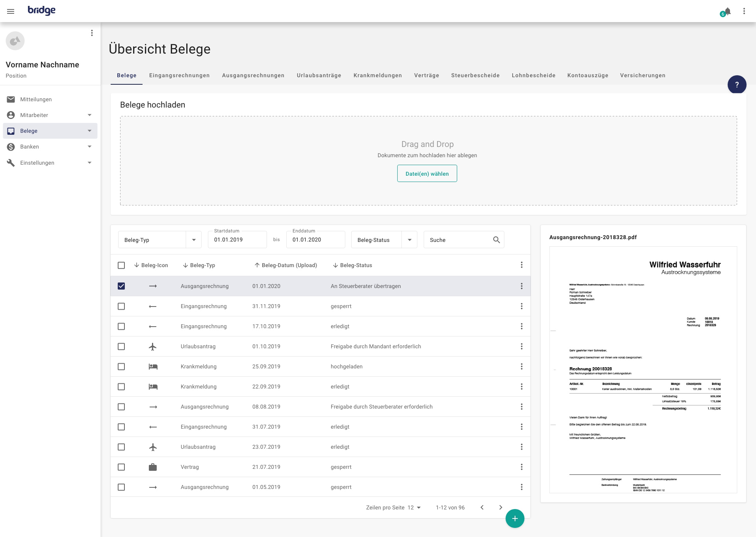The height and width of the screenshot is (537, 756).
Task: Check the 25.09.2019 Krankmeldung row
Action: coord(121,366)
